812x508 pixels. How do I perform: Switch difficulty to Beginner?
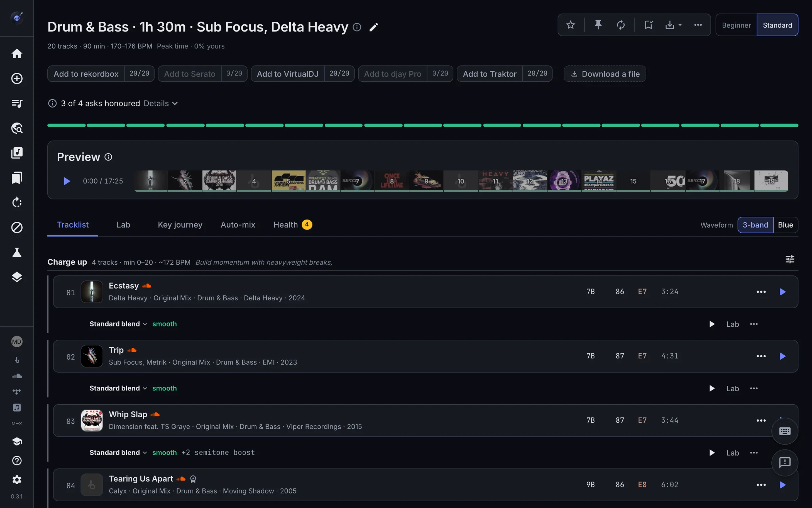tap(736, 25)
